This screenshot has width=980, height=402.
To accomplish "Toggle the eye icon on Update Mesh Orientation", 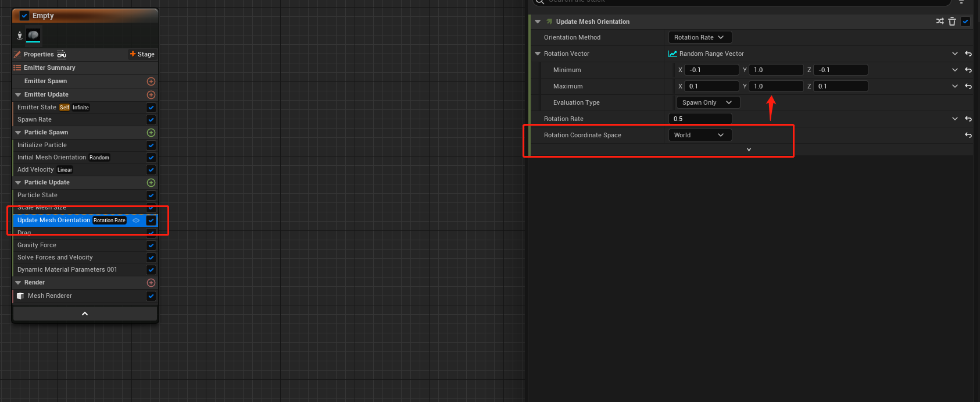I will point(136,220).
